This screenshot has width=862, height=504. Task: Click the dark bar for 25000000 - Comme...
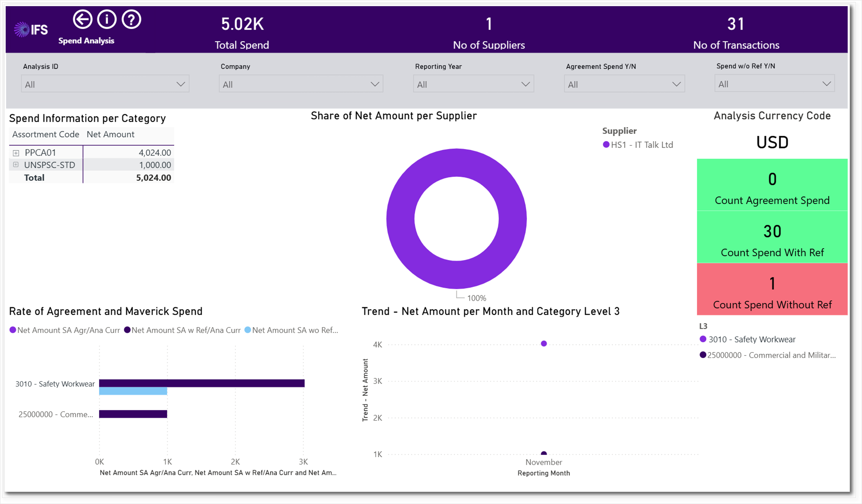point(133,414)
